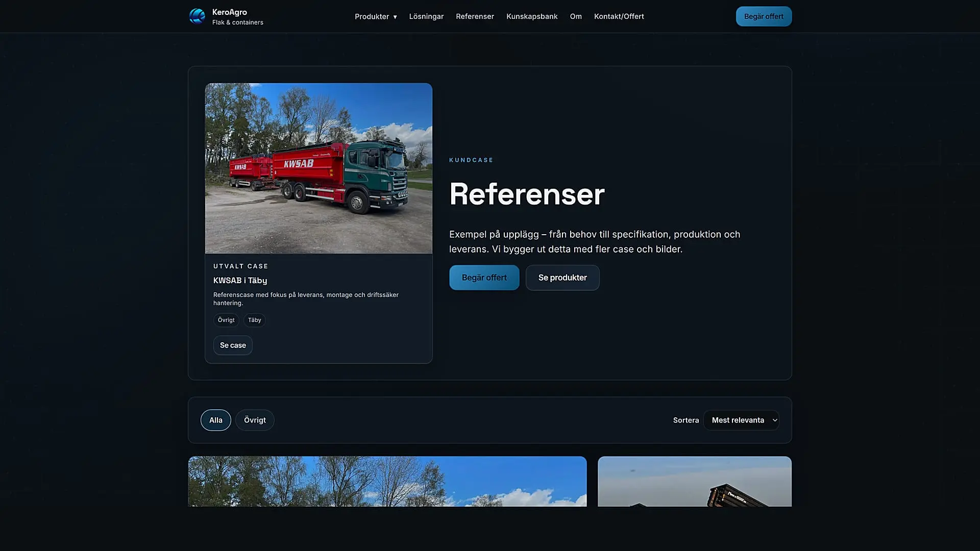
Task: Click the KWSAB i Täby heading
Action: (x=241, y=280)
